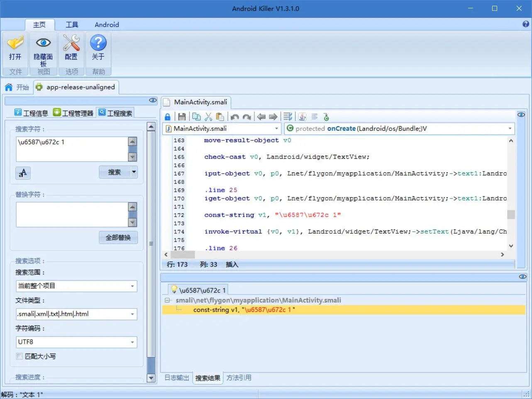Toggle the eye icon above left panel

(153, 100)
